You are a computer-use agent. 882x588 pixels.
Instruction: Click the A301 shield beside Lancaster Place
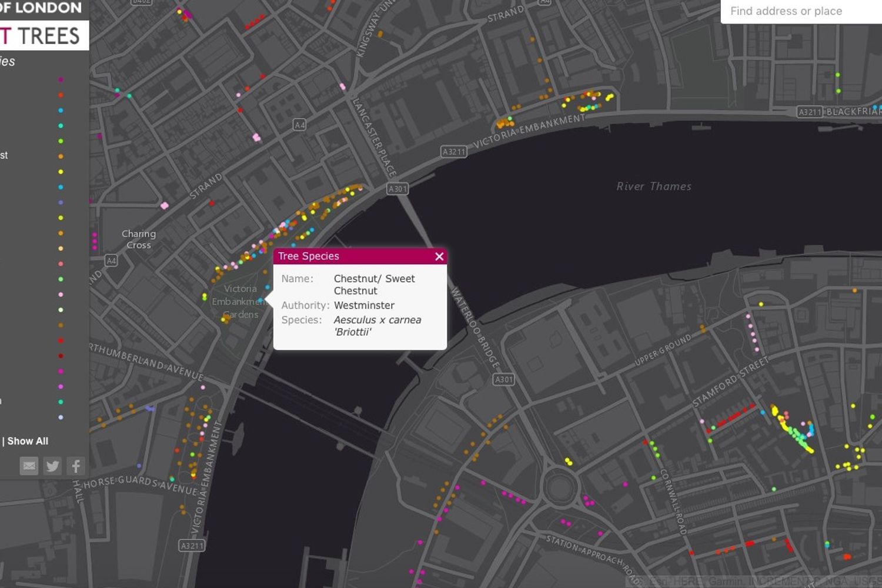point(397,189)
